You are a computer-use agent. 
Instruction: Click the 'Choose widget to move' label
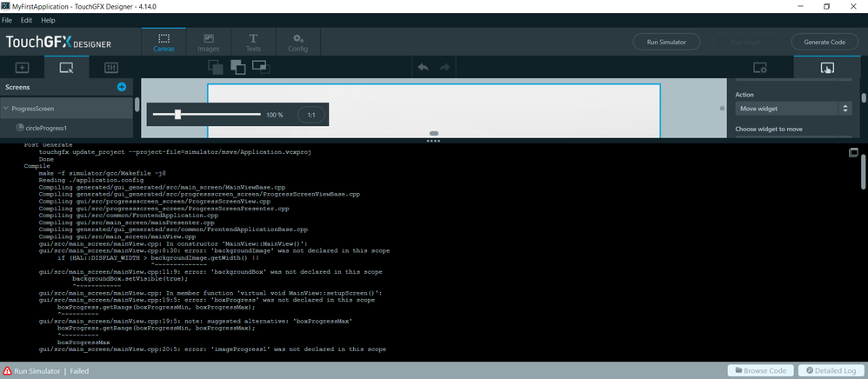click(x=768, y=129)
